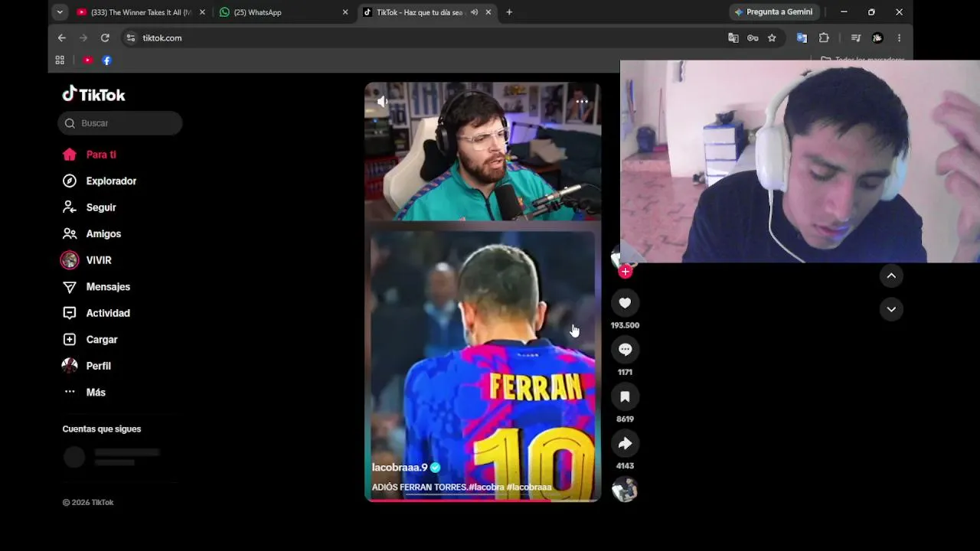Open the Amigos page
Image resolution: width=980 pixels, height=551 pixels.
pos(92,234)
